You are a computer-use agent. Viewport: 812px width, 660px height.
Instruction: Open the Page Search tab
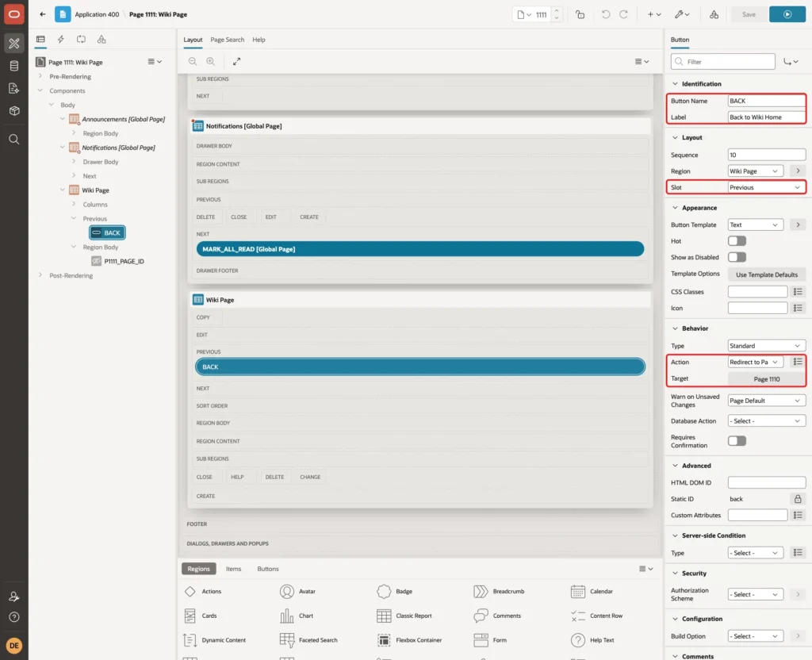pyautogui.click(x=227, y=40)
